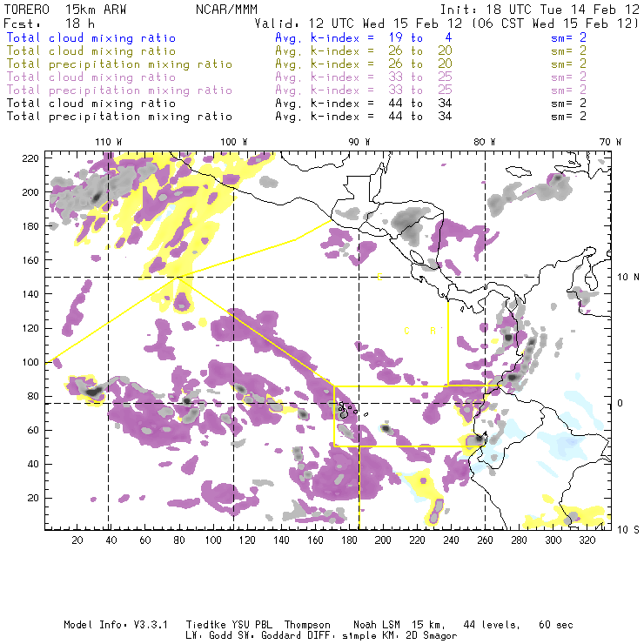Click the '20' tick label on the y-axis
Viewport: 644px width, 644px height.
click(33, 498)
